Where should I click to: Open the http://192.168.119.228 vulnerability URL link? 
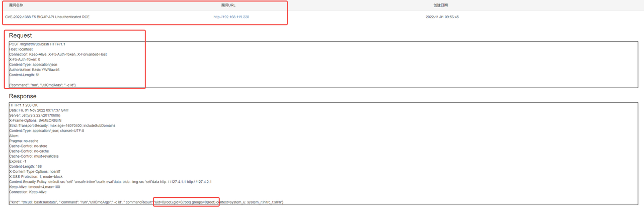pyautogui.click(x=231, y=17)
